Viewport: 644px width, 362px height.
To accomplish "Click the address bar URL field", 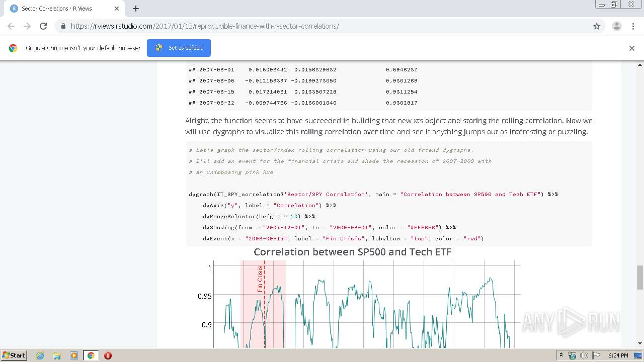I will click(x=322, y=26).
